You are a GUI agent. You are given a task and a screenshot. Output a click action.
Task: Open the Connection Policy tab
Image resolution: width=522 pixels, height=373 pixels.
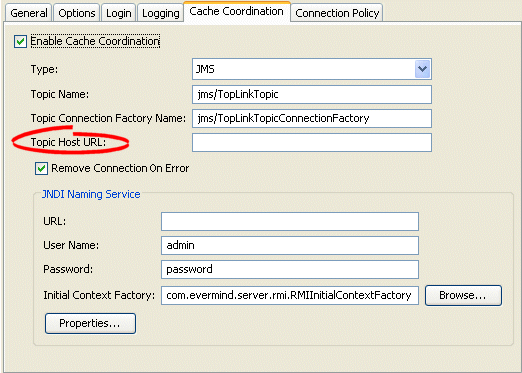click(x=337, y=13)
